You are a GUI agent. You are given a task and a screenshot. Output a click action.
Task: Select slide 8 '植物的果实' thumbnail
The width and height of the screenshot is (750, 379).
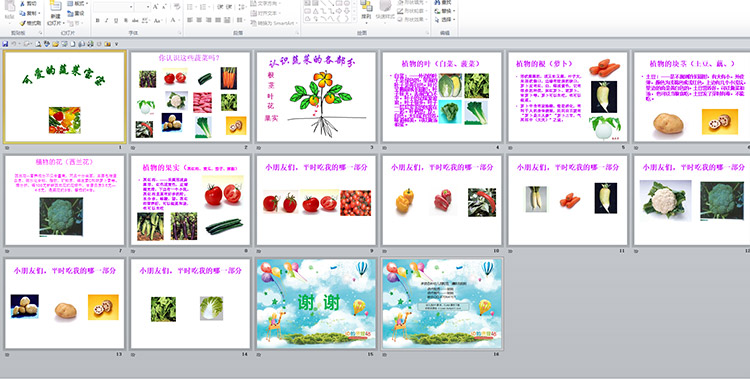point(190,200)
